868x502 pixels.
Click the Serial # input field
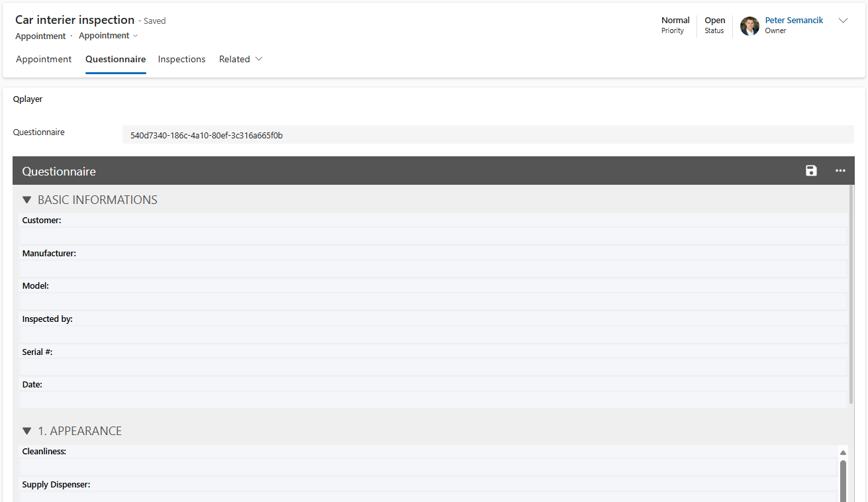[434, 367]
